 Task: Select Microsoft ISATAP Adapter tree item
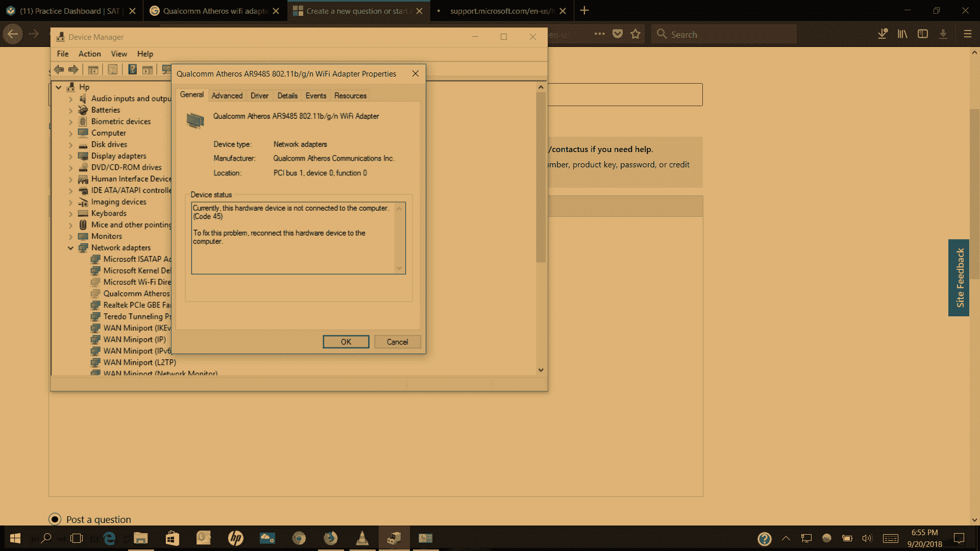(137, 259)
